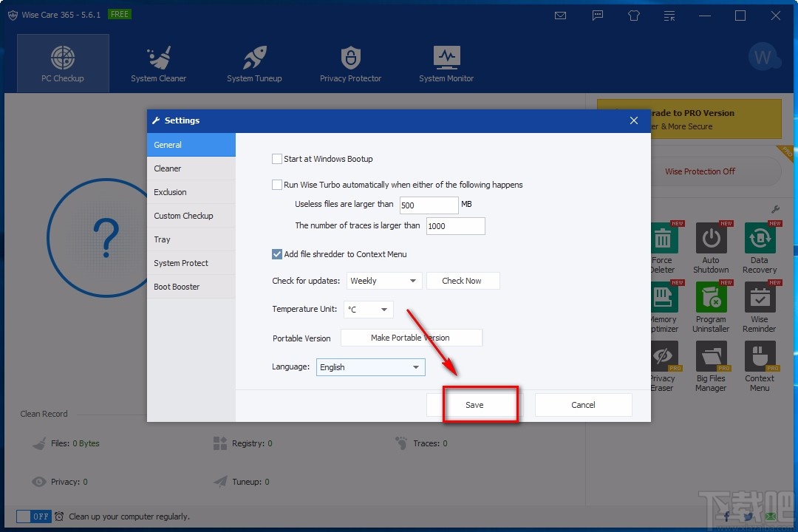Select the Boot Booster settings tab
Screen dimensions: 798x532
click(x=191, y=287)
